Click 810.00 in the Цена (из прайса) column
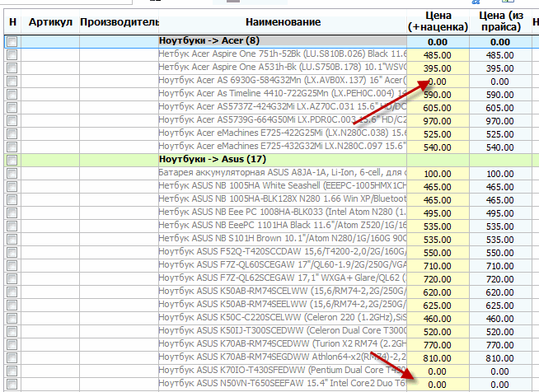Viewport: 539px width, 392px height. 499,358
